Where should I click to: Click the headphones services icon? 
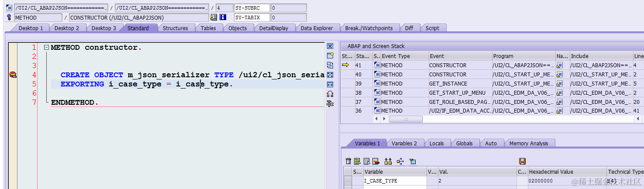[330, 94]
